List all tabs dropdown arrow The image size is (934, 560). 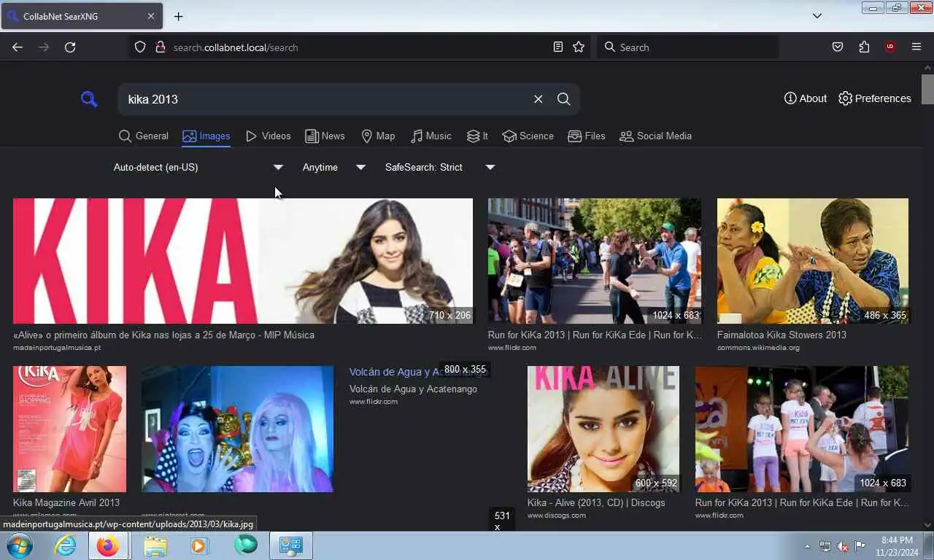click(x=817, y=16)
